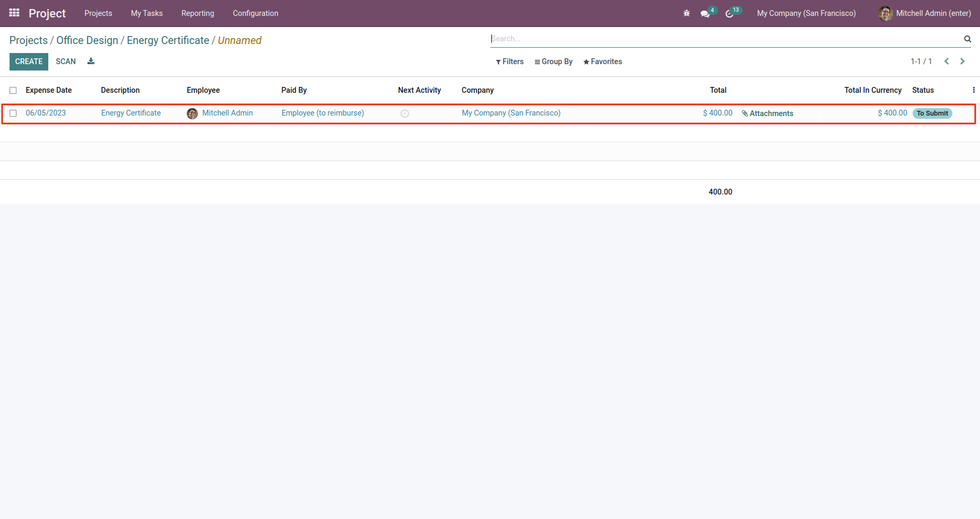Screen dimensions: 980x519
Task: Click the To Submit status badge
Action: pyautogui.click(x=932, y=113)
